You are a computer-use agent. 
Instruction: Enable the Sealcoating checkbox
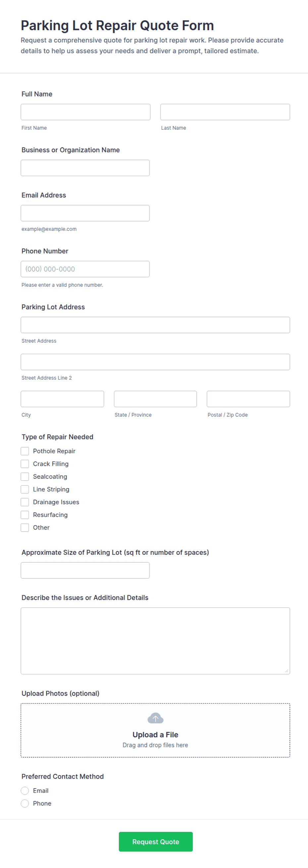[25, 476]
